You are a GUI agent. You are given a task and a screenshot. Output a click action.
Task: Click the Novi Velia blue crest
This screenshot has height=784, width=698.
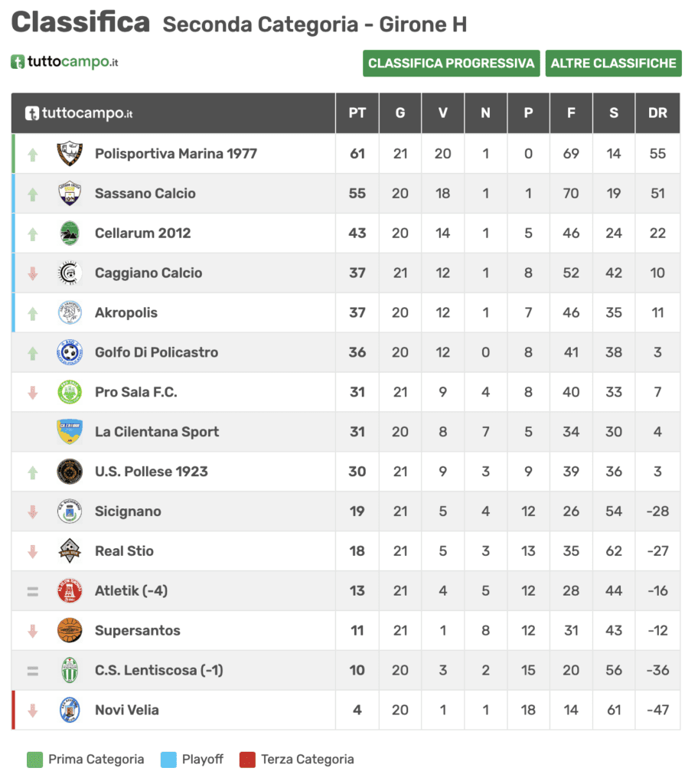pyautogui.click(x=70, y=710)
